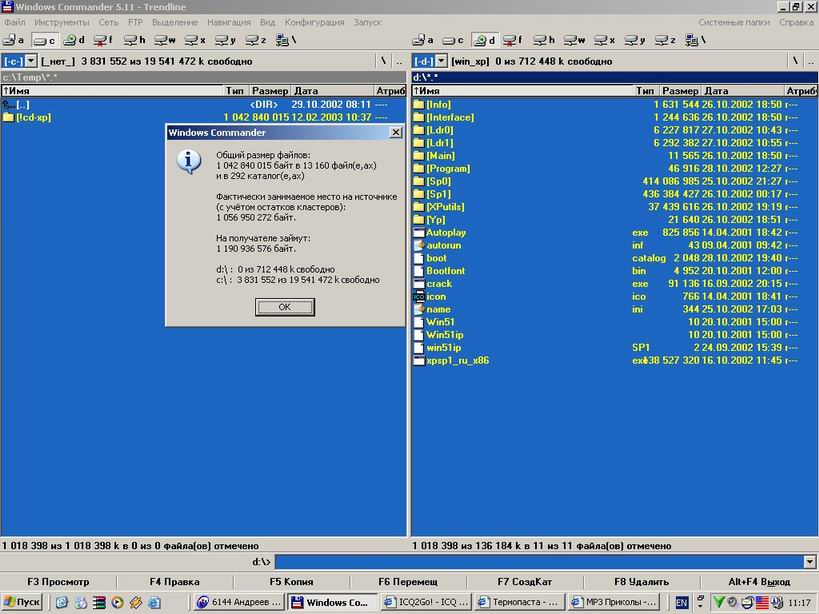Screen dimensions: 819x614
Task: Open the Конфигурация menu
Action: tap(314, 21)
